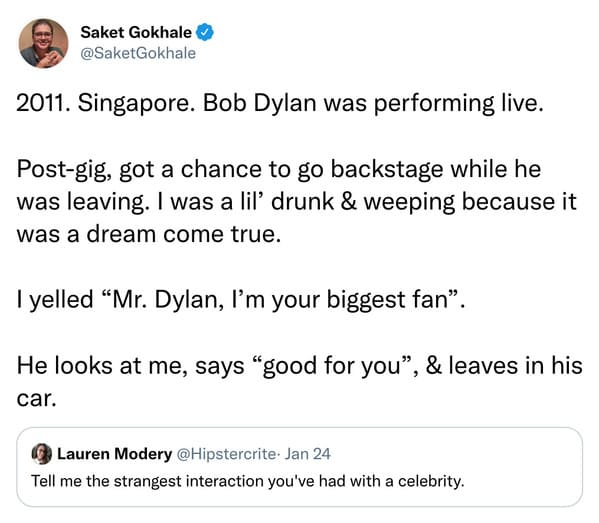The image size is (599, 523).
Task: Open the Lauren Modery display name
Action: pyautogui.click(x=114, y=454)
